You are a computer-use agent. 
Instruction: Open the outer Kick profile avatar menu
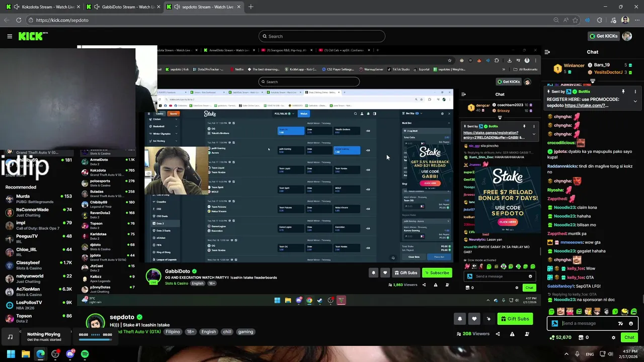point(627,36)
